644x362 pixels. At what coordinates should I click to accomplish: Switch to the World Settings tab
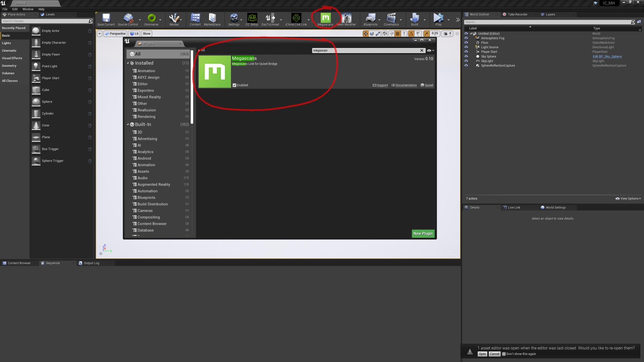pyautogui.click(x=556, y=208)
